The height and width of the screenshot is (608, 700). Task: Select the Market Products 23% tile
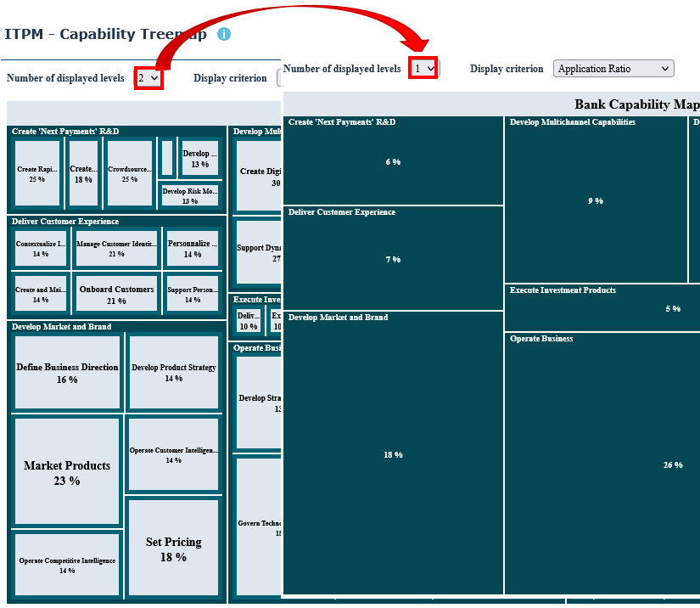(67, 472)
